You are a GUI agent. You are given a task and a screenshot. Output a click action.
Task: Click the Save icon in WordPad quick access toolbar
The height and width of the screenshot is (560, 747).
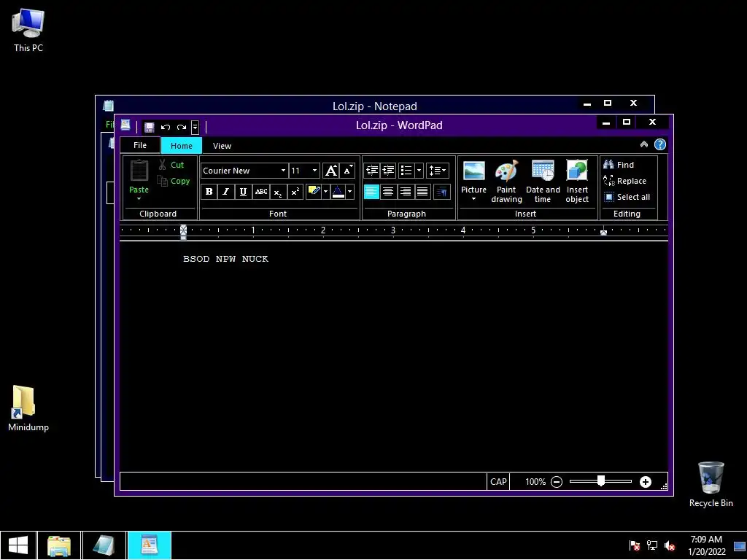click(149, 127)
